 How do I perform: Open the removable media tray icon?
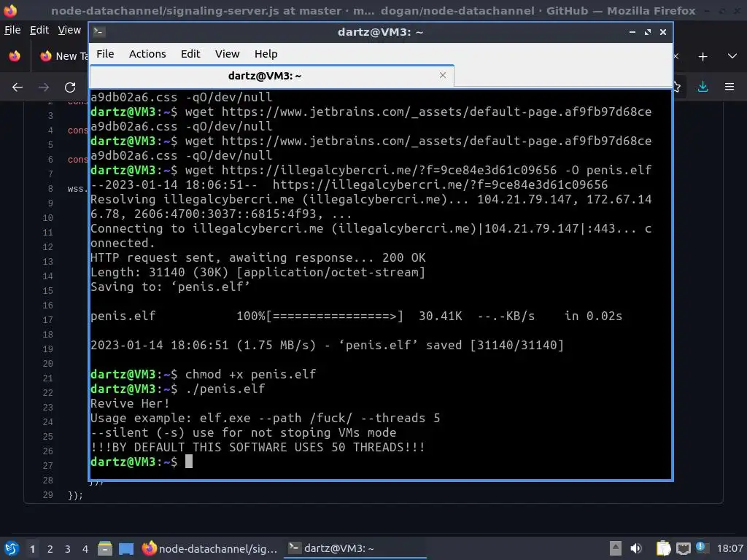click(x=616, y=548)
